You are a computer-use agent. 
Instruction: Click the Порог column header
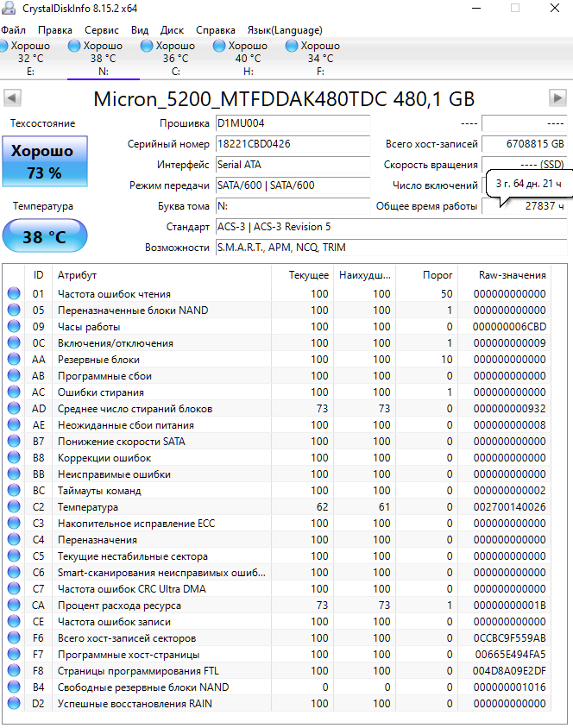coord(426,275)
